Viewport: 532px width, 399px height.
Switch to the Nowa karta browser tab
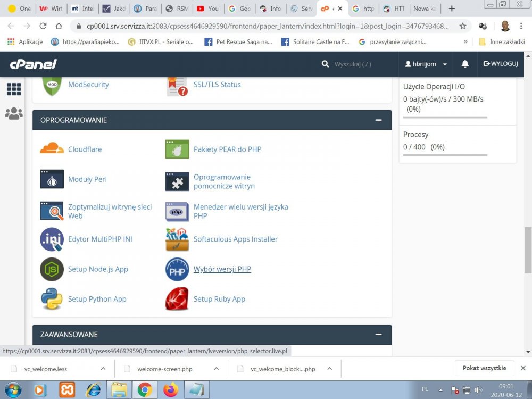(425, 9)
